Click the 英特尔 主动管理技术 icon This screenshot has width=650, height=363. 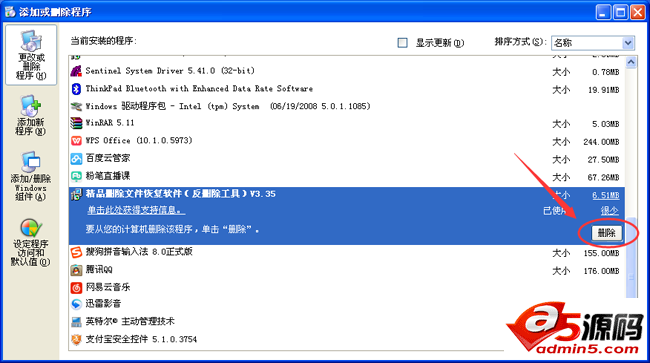pyautogui.click(x=76, y=322)
